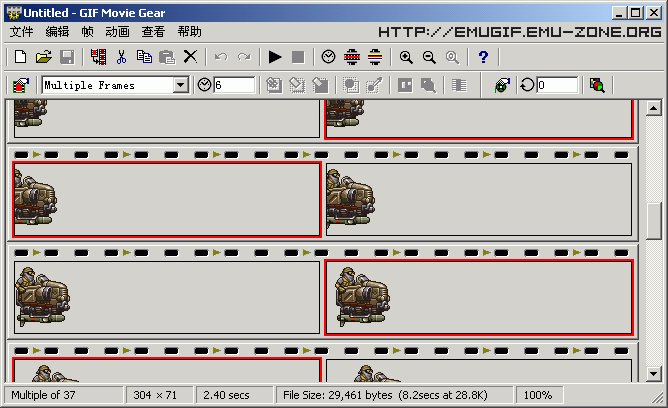
Task: Click the green animation properties icon
Action: pos(502,85)
